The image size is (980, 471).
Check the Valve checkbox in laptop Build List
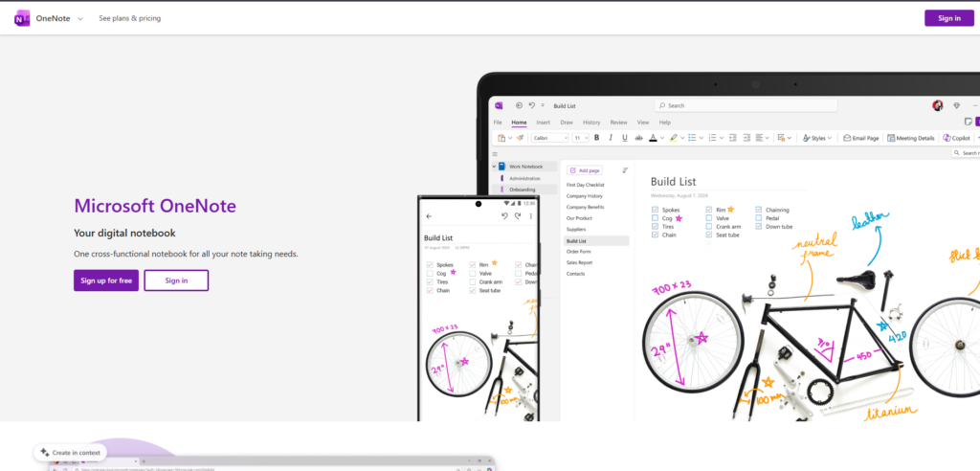709,218
